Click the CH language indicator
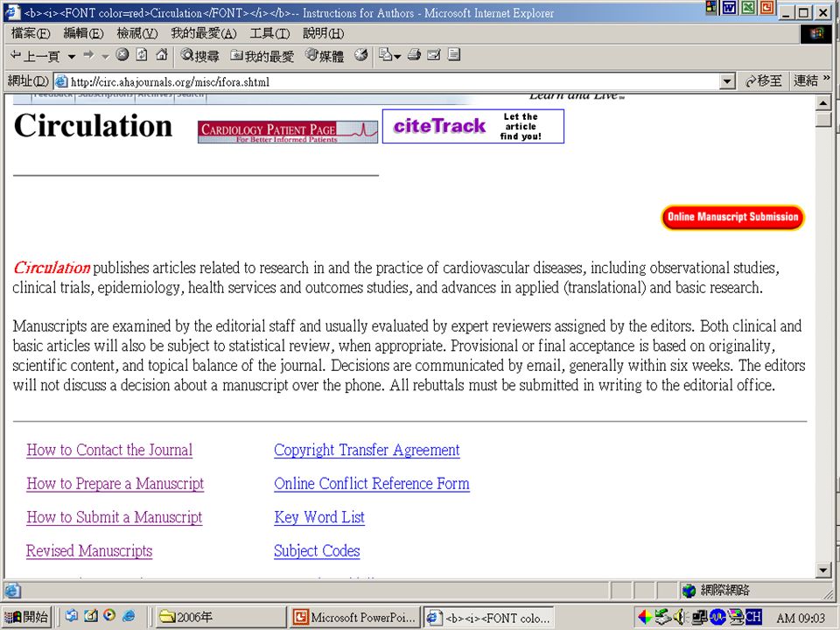840x630 pixels. coord(753,617)
